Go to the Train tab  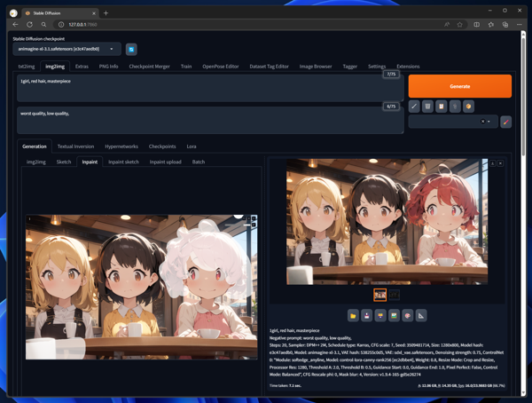click(x=186, y=67)
